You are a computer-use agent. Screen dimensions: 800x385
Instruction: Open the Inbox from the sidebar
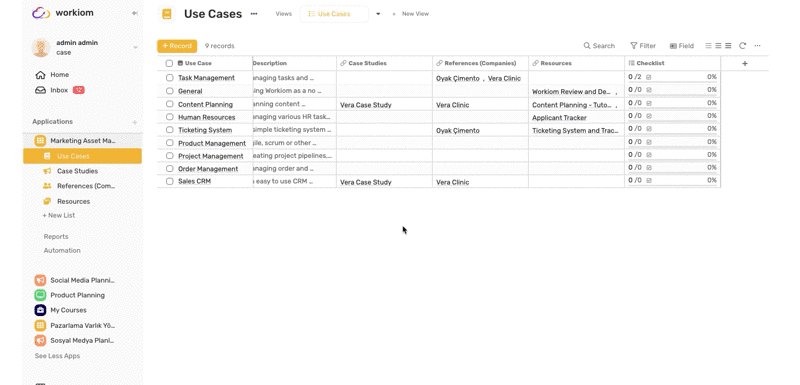pyautogui.click(x=59, y=90)
